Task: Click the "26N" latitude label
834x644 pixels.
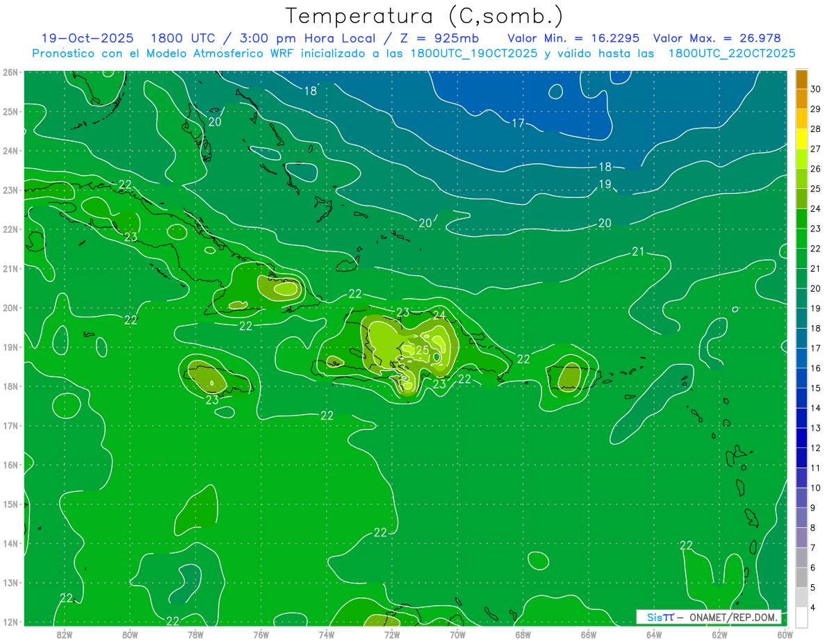Action: click(10, 72)
